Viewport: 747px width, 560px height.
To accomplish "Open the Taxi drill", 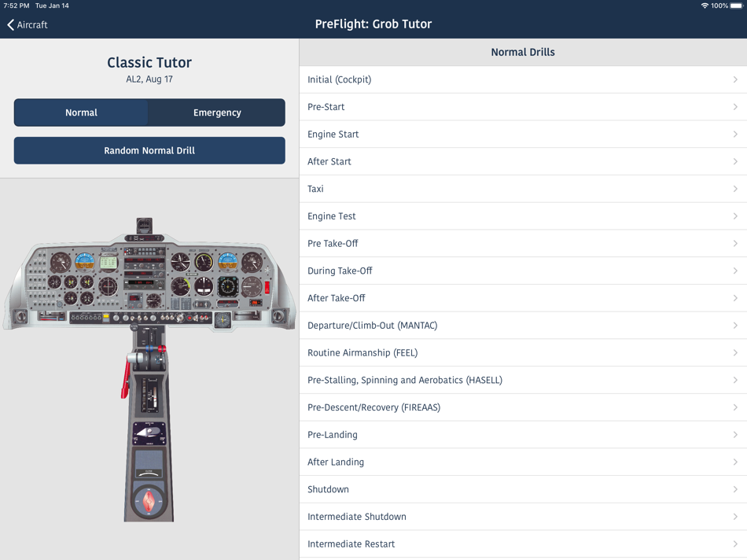I will point(523,189).
